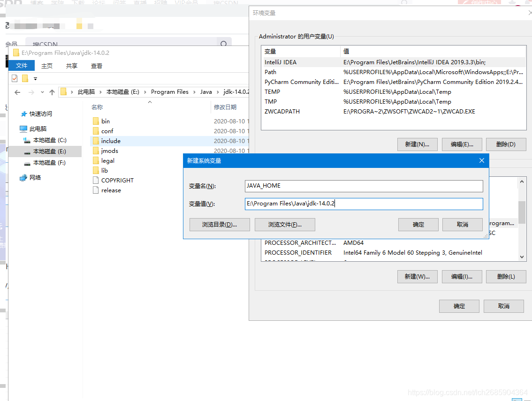The image size is (532, 401).
Task: Select 网络 in the navigation pane
Action: click(34, 177)
